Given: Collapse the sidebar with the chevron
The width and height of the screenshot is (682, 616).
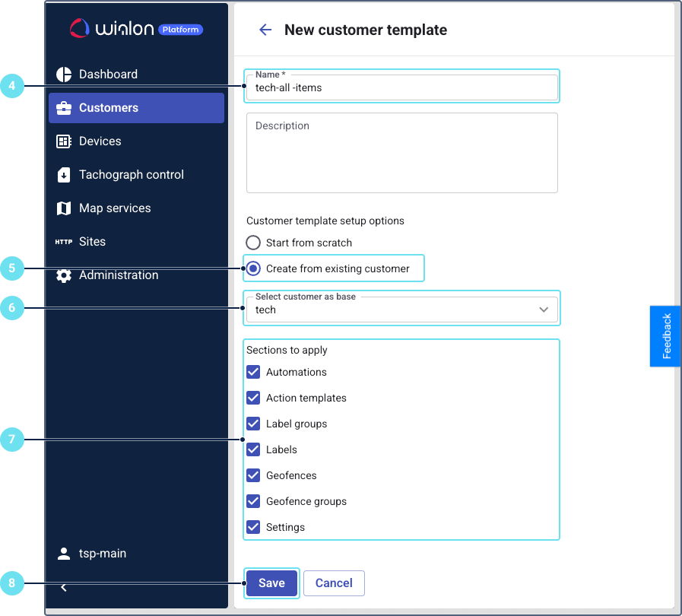Looking at the screenshot, I should pyautogui.click(x=64, y=587).
